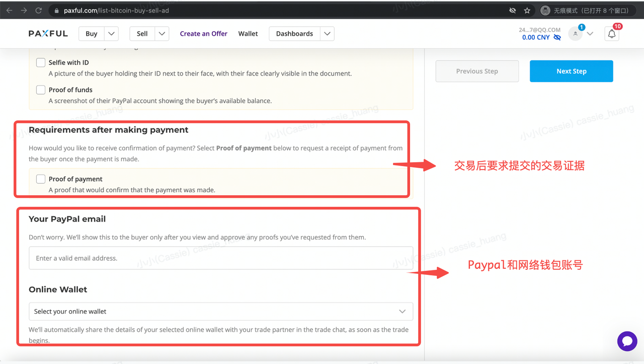The width and height of the screenshot is (644, 364).
Task: Open the notifications bell
Action: point(612,34)
